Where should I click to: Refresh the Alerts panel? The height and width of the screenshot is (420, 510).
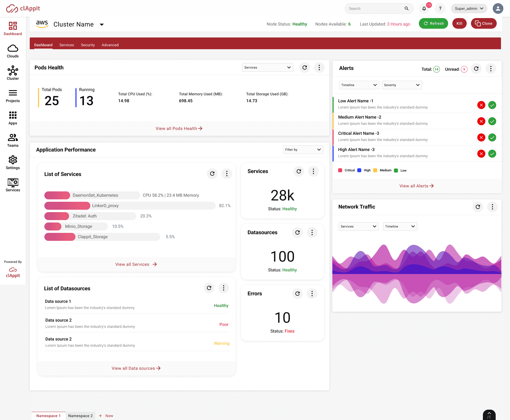[x=476, y=69]
